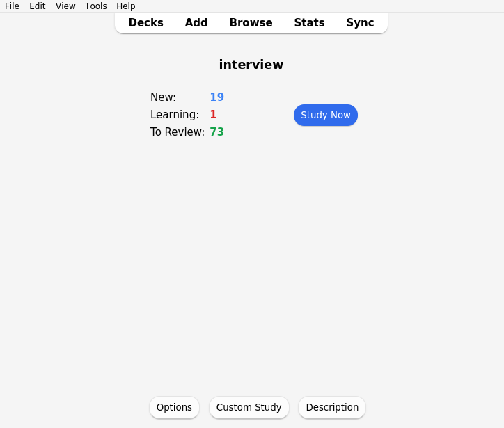Open the Help menu
This screenshot has height=428, width=504.
tap(126, 6)
